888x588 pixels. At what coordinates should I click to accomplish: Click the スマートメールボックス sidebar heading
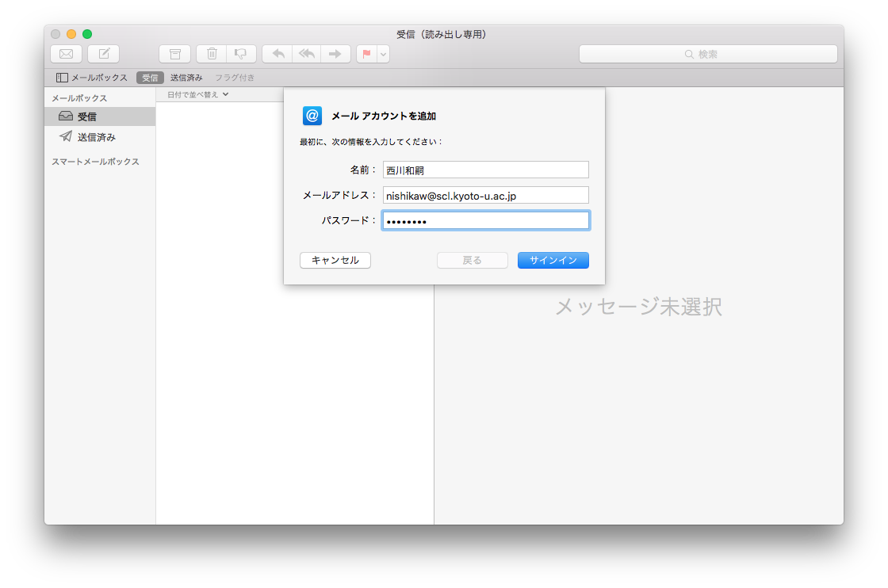tap(95, 162)
